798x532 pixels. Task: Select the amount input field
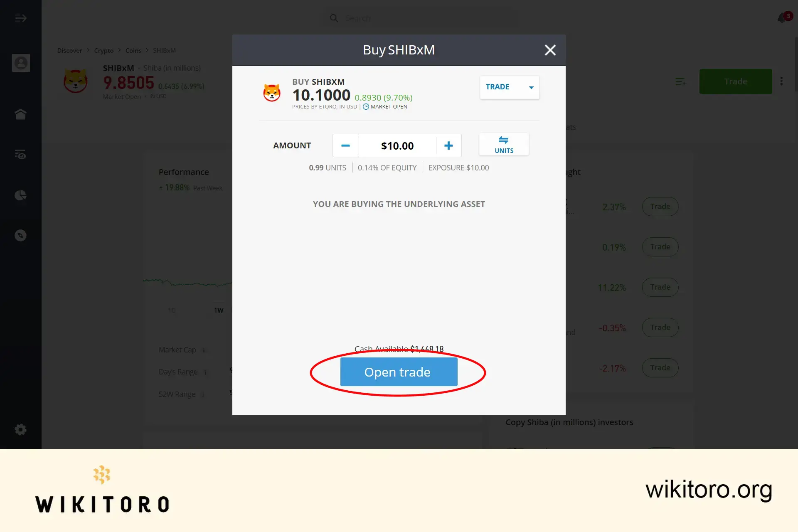point(397,145)
